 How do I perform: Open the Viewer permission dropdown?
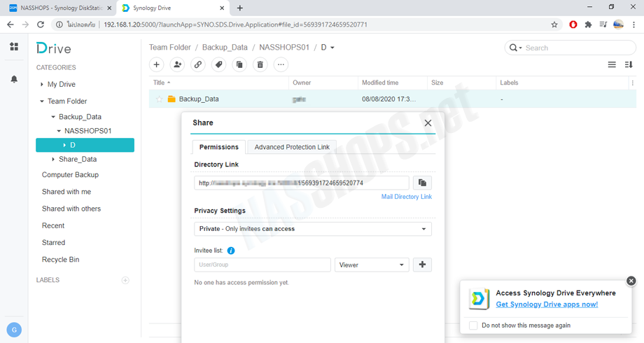pyautogui.click(x=372, y=265)
